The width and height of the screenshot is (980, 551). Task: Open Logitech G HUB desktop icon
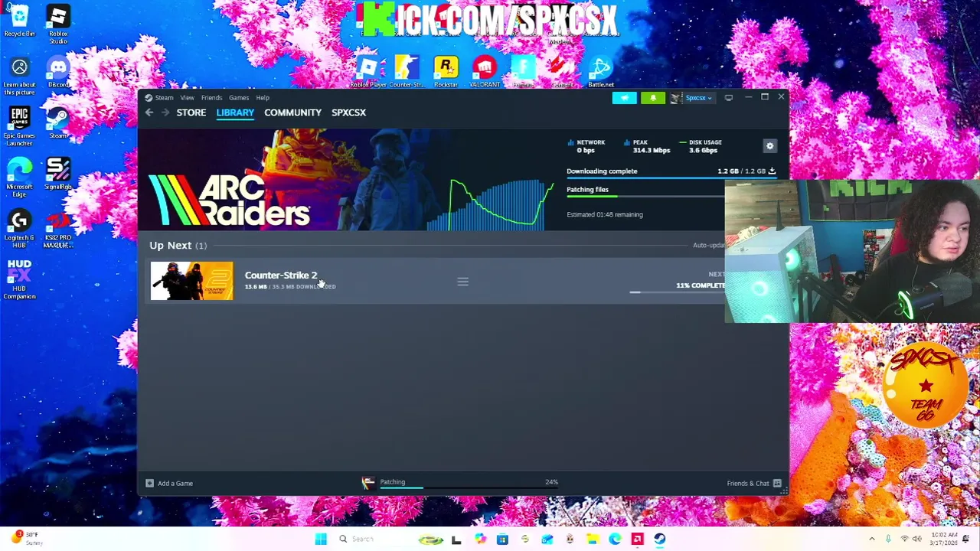point(19,229)
